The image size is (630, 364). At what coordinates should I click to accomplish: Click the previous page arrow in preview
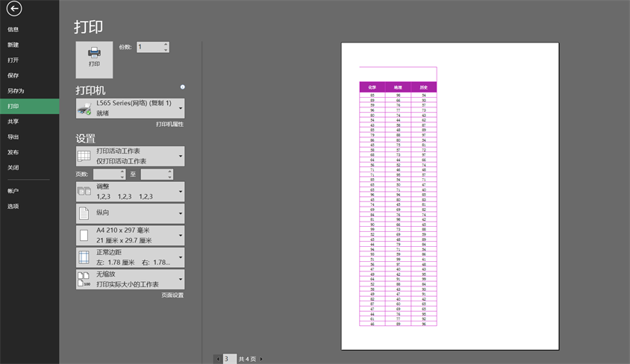coord(218,359)
